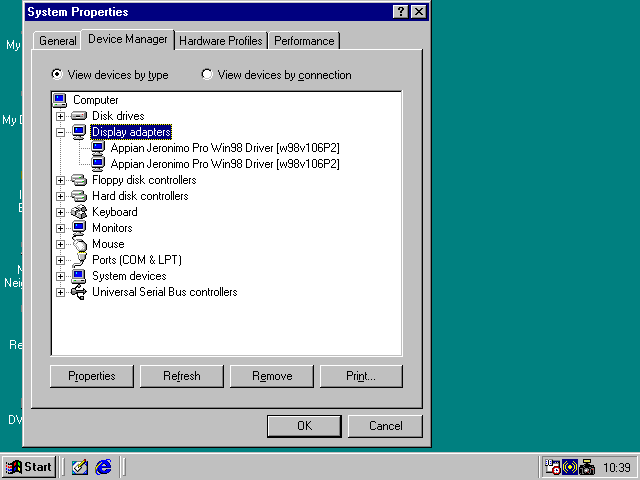The image size is (640, 480).
Task: Choose View devices by connection
Action: (x=276, y=75)
